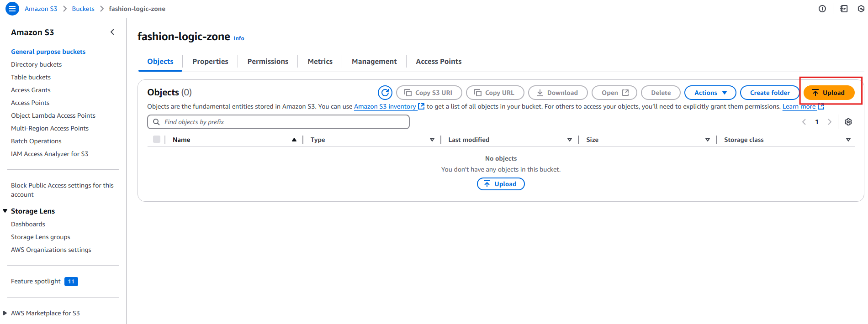Open Storage Lens groups
868x324 pixels.
coord(41,237)
